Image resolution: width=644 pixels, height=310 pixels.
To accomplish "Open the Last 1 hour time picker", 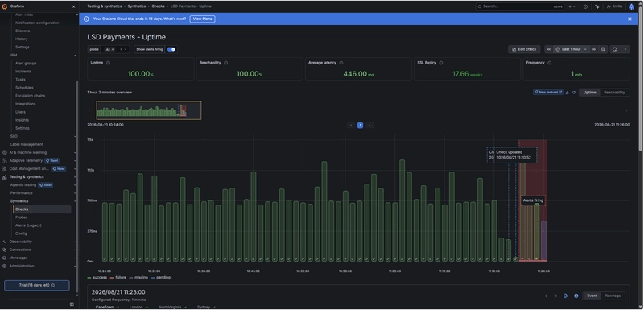I will pyautogui.click(x=572, y=49).
